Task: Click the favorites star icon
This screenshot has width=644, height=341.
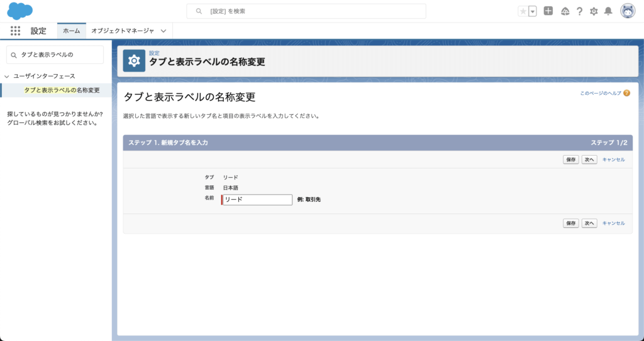Action: tap(523, 11)
